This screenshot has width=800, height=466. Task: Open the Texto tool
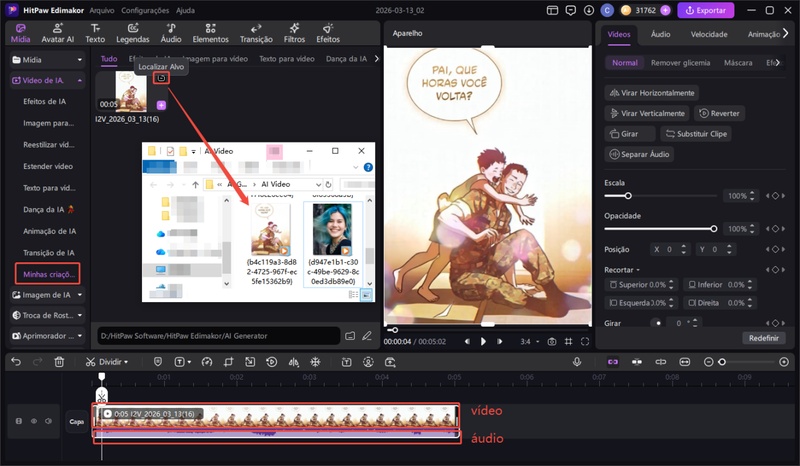click(95, 33)
